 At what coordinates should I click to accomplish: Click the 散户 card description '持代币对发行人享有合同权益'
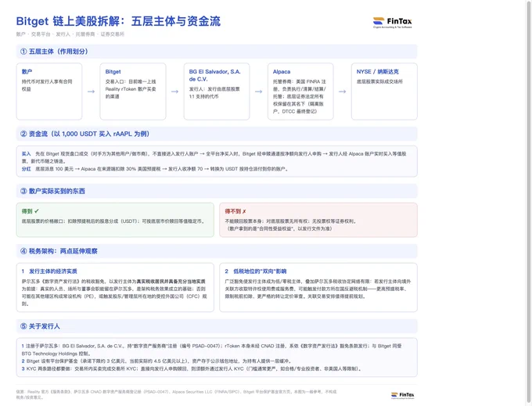pyautogui.click(x=47, y=85)
